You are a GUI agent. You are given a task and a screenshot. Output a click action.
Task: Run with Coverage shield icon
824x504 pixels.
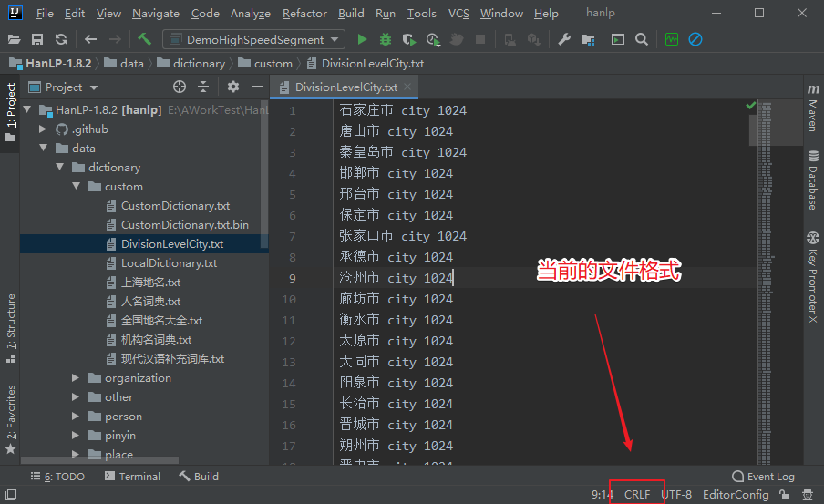click(409, 39)
